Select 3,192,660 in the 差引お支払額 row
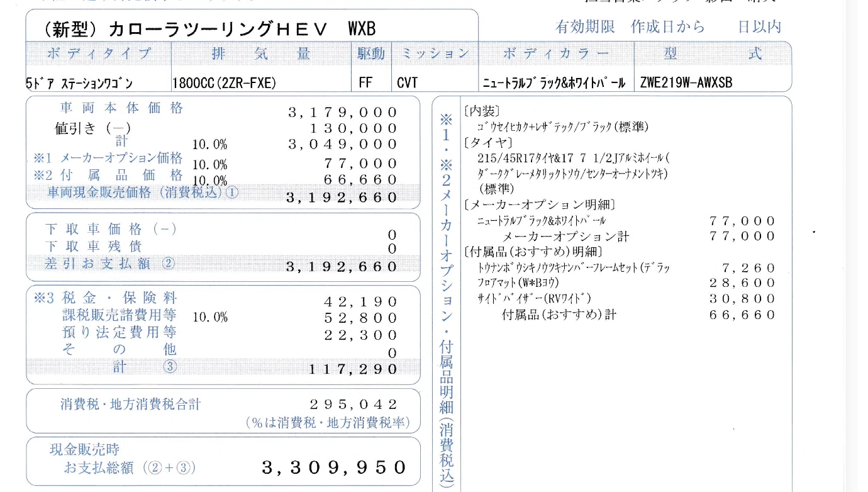 tap(342, 267)
